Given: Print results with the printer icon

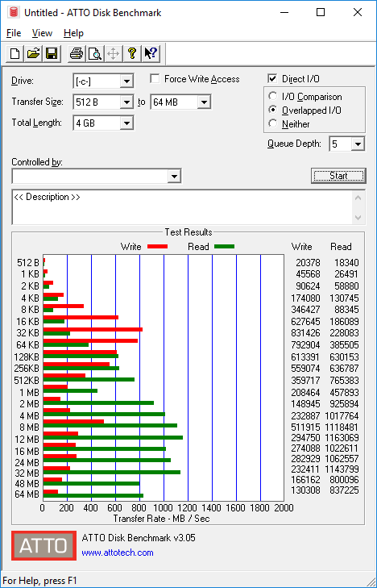Looking at the screenshot, I should click(x=77, y=53).
